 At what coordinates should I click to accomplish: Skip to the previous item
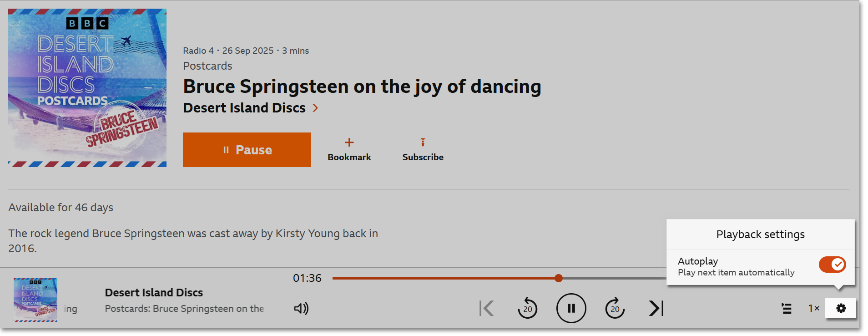(x=486, y=308)
